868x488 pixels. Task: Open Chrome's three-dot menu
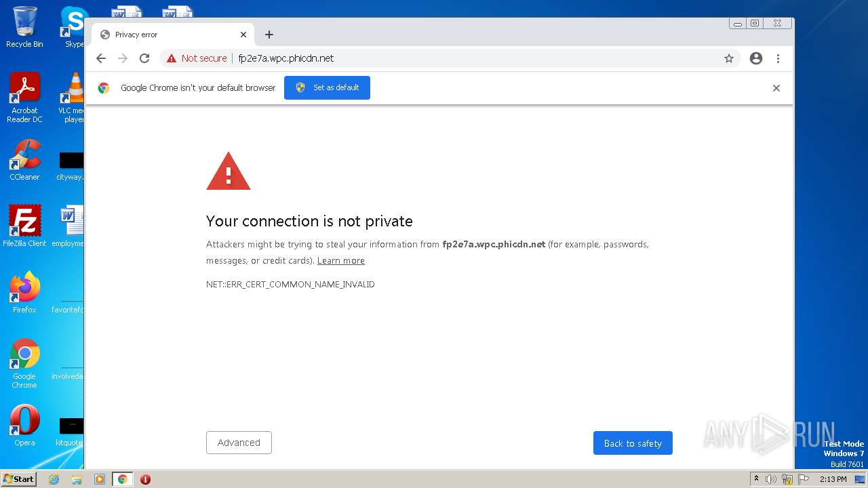[x=778, y=58]
